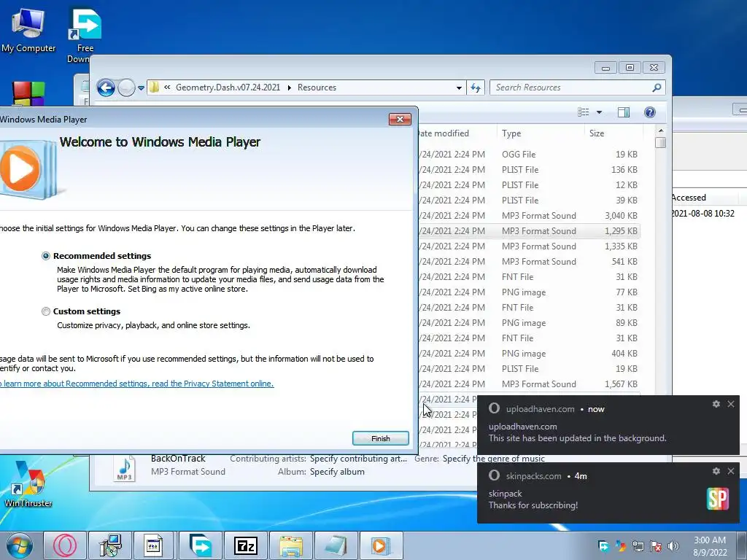Open My Computer desktop icon
The width and height of the screenshot is (747, 560).
(x=28, y=31)
